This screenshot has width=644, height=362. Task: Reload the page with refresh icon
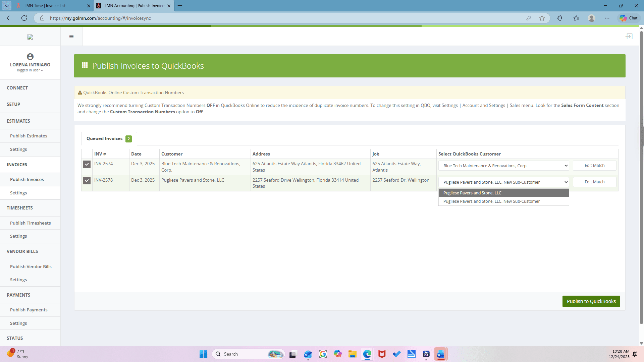tap(24, 18)
